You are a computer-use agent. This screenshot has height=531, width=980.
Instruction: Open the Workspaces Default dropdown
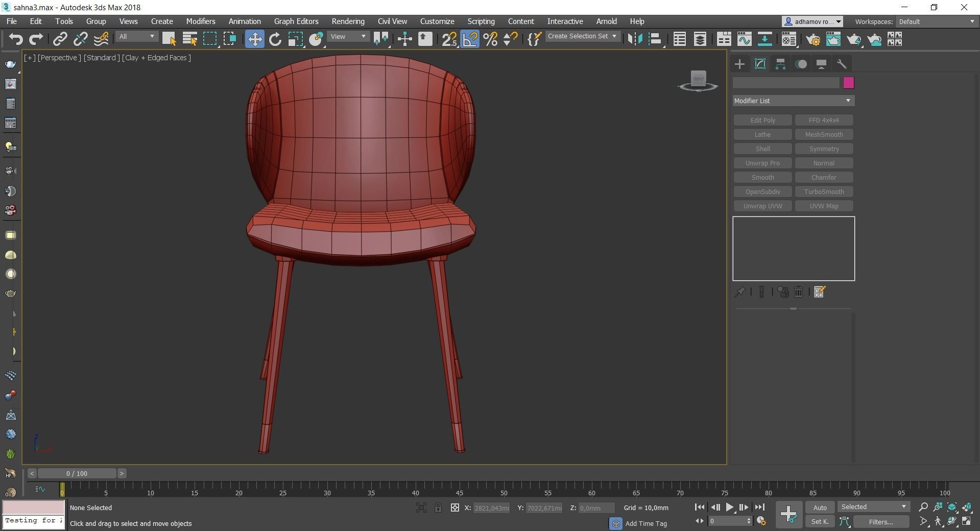(x=937, y=21)
